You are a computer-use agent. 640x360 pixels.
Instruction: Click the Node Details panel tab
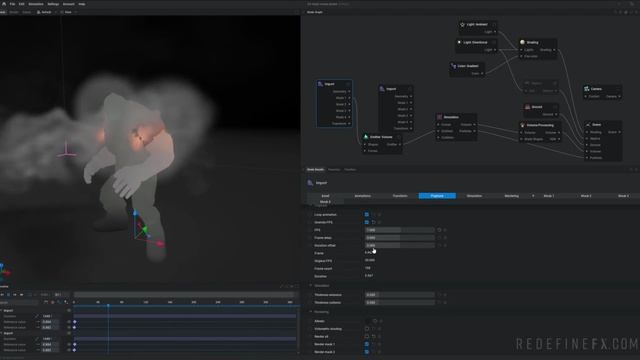coord(315,170)
